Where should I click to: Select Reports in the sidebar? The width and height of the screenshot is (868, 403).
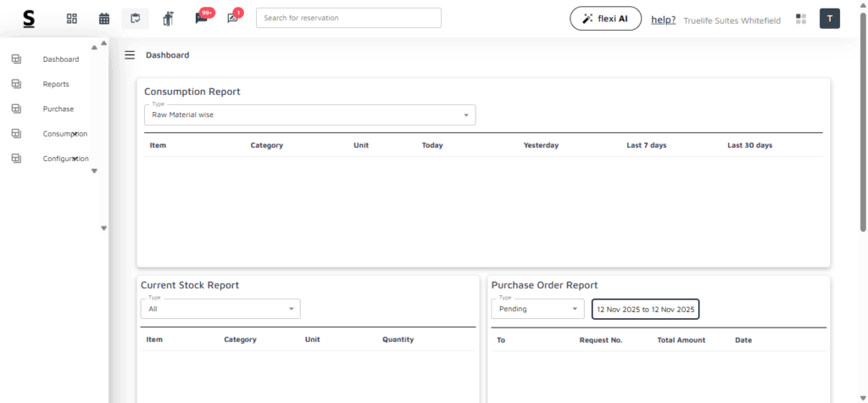point(56,84)
